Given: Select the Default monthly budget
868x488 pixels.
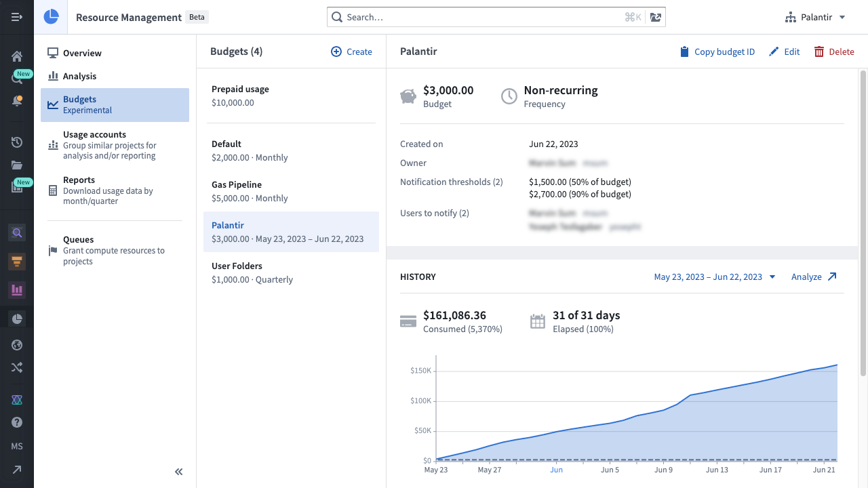Looking at the screenshot, I should tap(291, 150).
